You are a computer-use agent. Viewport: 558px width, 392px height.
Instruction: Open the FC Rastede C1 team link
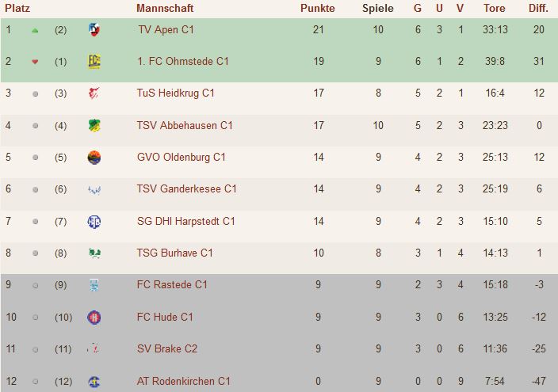[172, 284]
